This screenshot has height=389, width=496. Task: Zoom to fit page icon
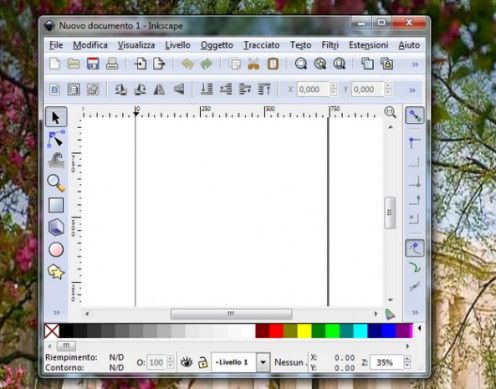click(339, 63)
